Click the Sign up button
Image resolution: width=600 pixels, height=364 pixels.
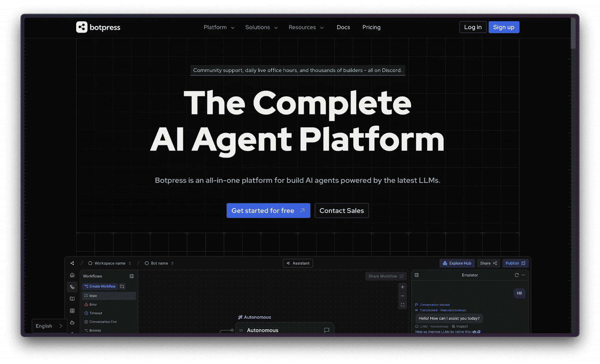pos(504,27)
